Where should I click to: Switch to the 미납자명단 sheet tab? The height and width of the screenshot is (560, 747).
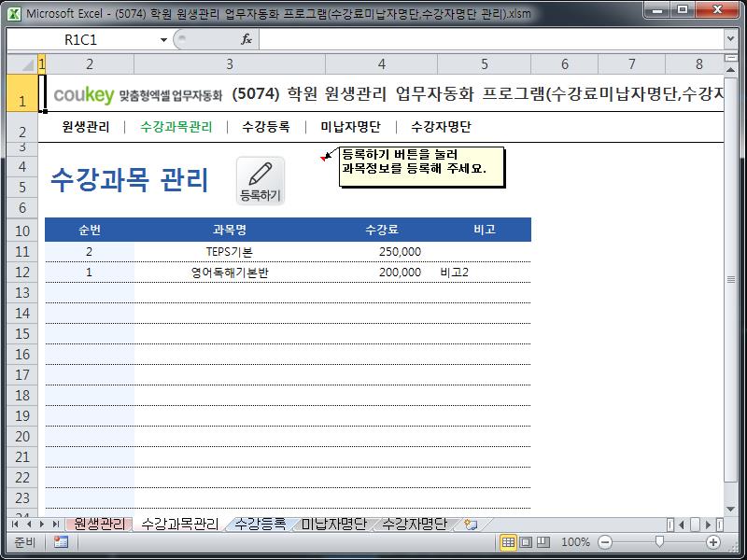tap(333, 525)
